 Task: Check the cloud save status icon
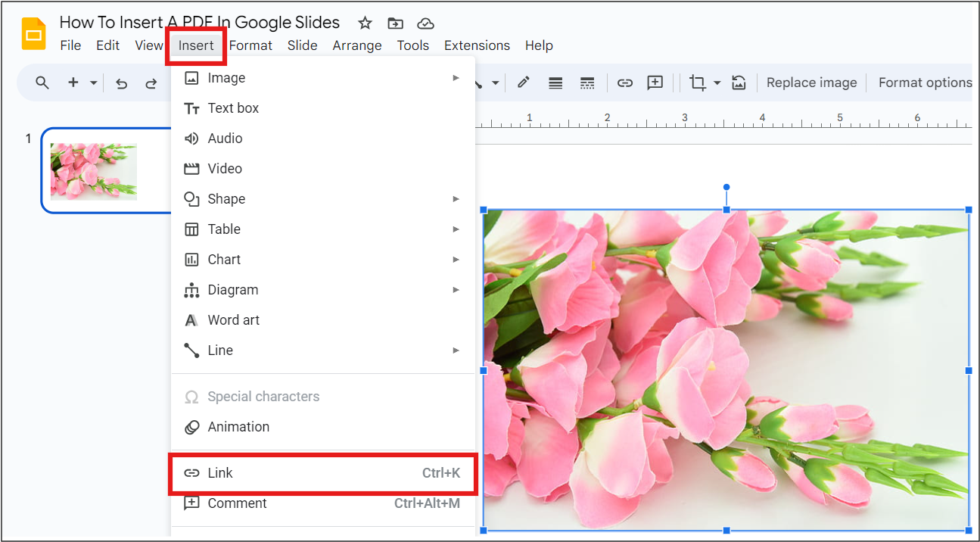click(425, 23)
